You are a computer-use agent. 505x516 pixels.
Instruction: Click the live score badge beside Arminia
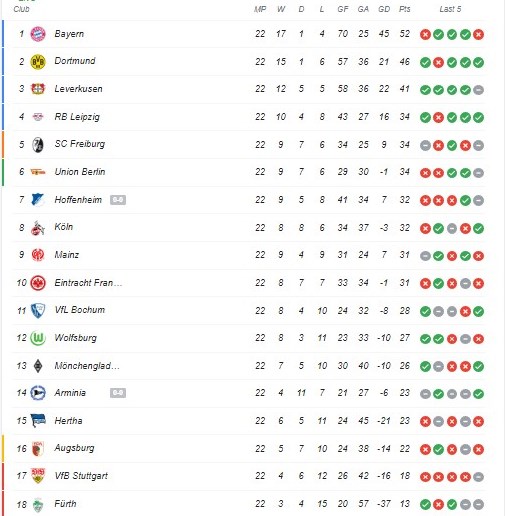tap(118, 393)
